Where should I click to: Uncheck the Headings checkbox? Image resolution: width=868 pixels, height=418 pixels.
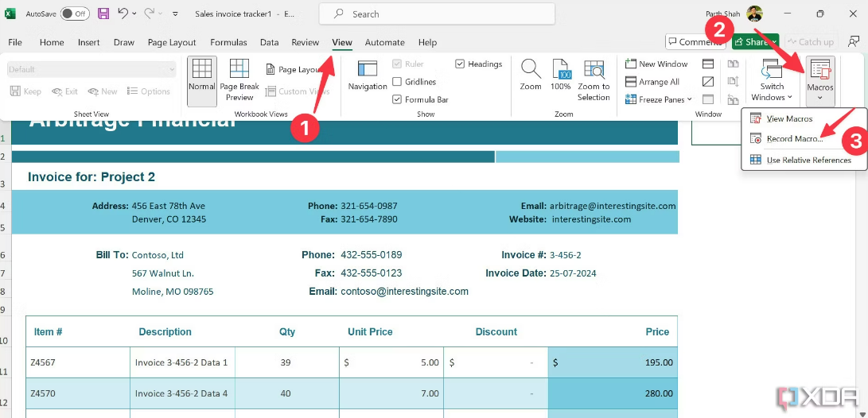[x=460, y=64]
